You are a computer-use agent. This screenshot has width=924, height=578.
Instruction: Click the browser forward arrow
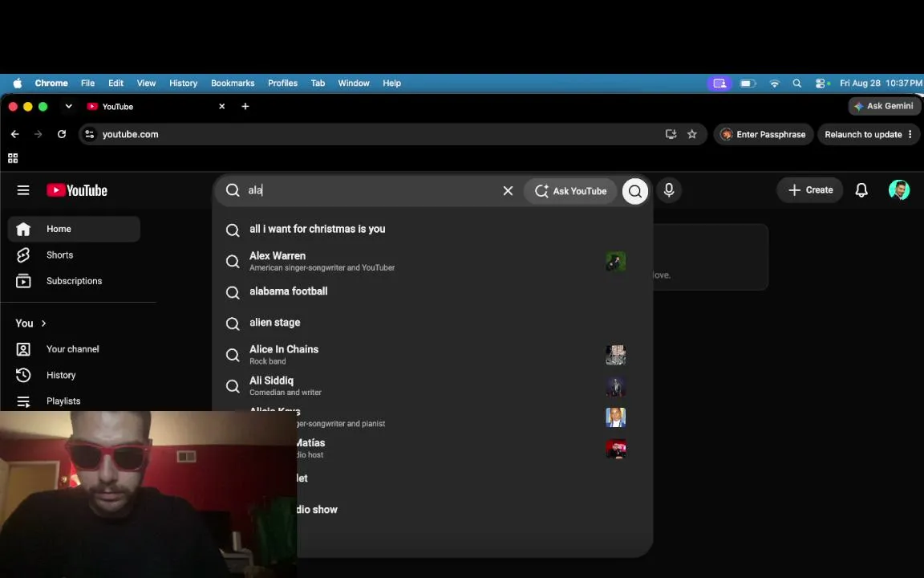(x=38, y=134)
